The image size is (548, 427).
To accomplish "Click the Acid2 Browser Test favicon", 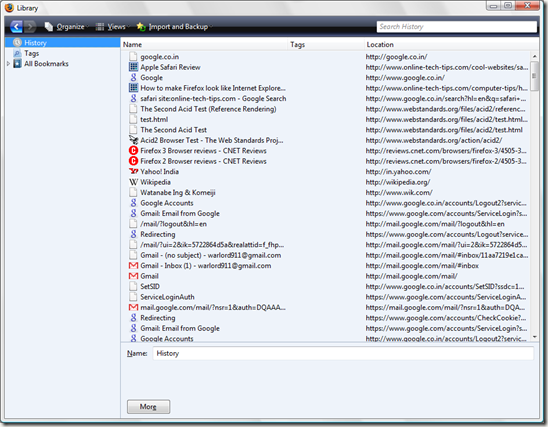I will pos(133,140).
